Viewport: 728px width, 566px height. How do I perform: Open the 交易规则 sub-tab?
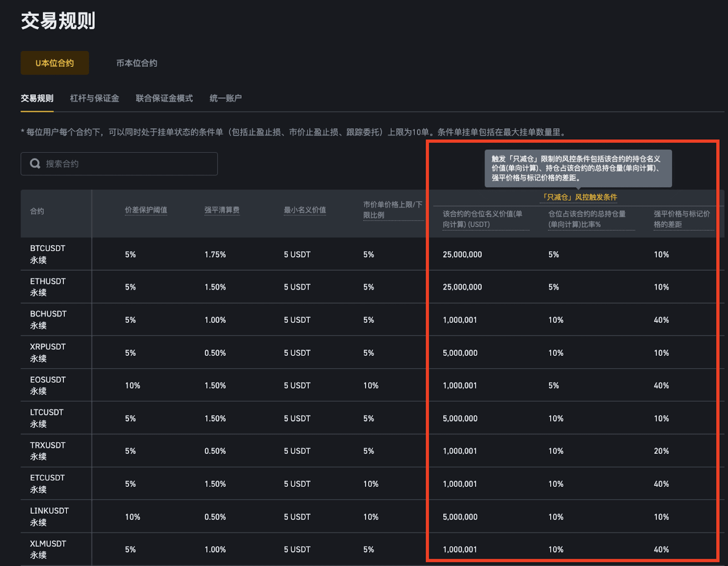37,98
